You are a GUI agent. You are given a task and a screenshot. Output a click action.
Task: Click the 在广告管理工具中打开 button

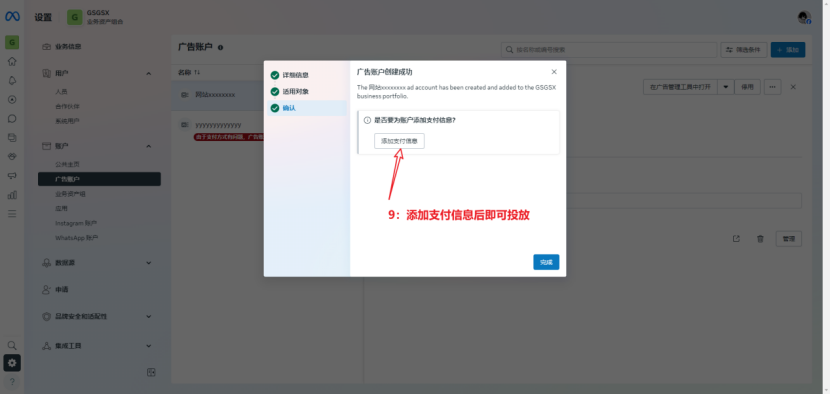pos(680,87)
